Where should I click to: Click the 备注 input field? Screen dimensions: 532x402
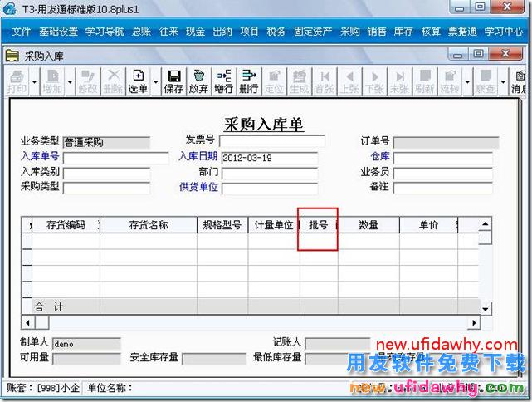click(x=442, y=188)
